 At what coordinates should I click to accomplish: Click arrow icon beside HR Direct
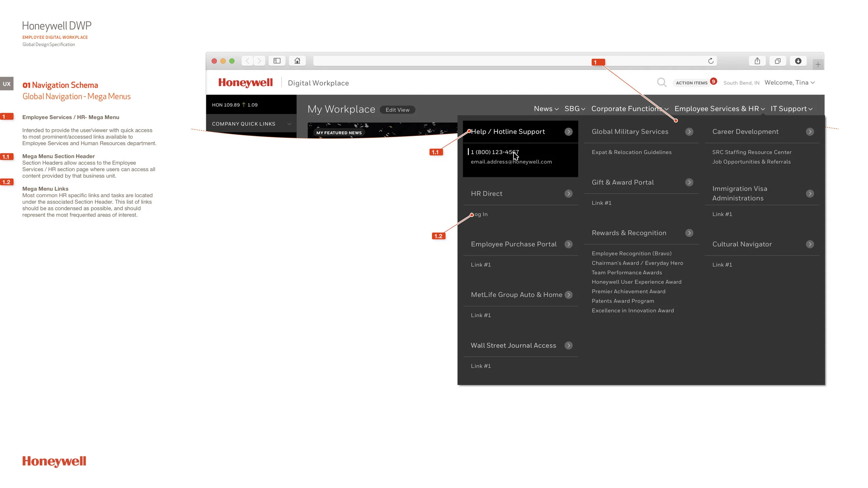[568, 194]
